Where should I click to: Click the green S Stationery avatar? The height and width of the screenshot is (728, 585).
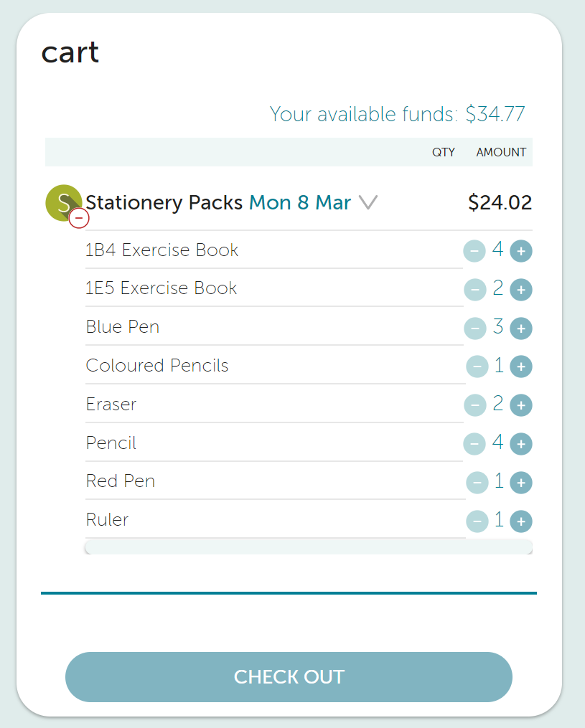pos(63,202)
